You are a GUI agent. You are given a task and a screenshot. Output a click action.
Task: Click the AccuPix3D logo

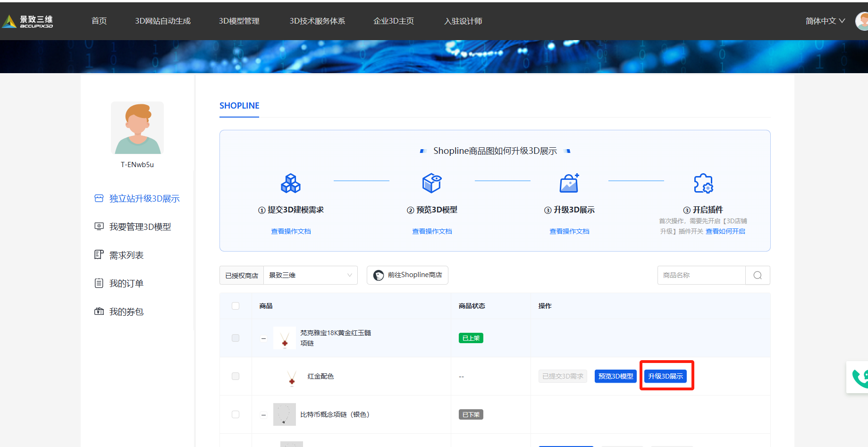pyautogui.click(x=27, y=21)
